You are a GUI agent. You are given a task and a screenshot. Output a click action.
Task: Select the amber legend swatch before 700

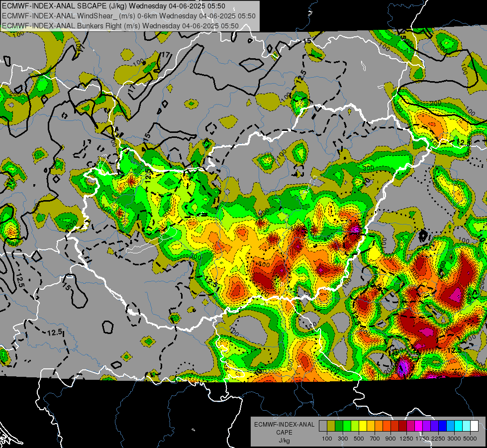click(x=371, y=426)
